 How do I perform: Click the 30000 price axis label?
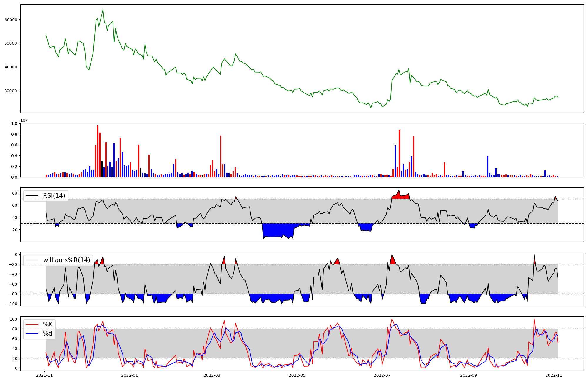pos(11,91)
